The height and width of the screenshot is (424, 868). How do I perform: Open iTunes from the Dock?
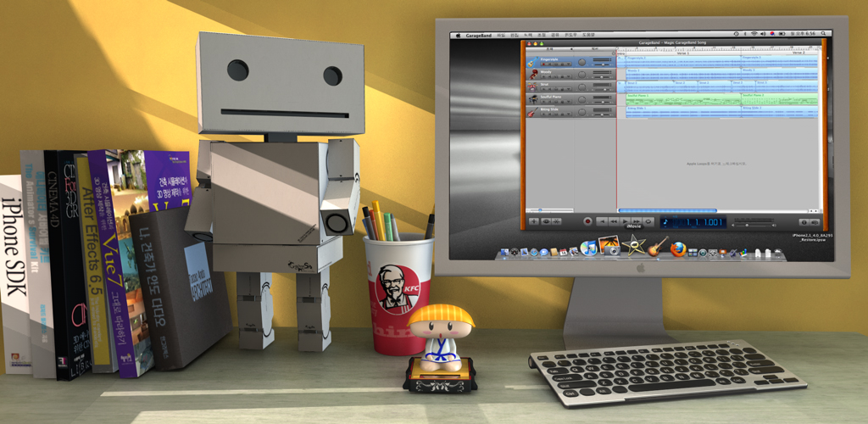point(588,248)
